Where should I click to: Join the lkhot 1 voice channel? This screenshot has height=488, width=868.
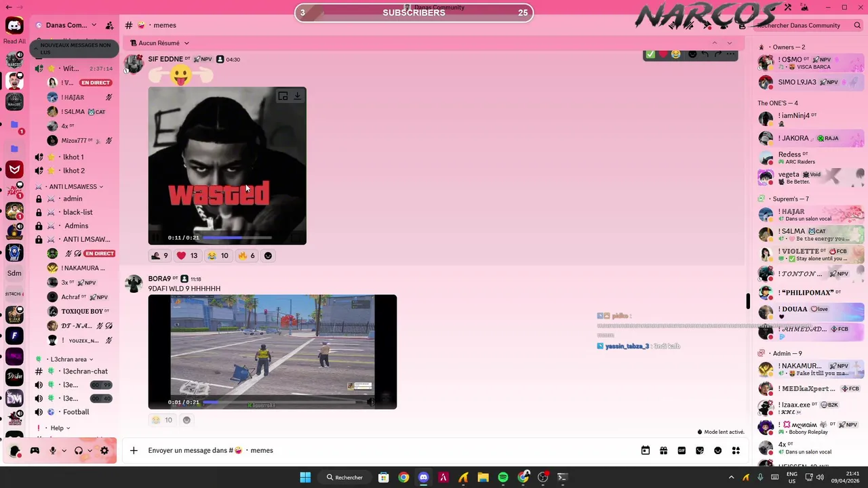75,157
